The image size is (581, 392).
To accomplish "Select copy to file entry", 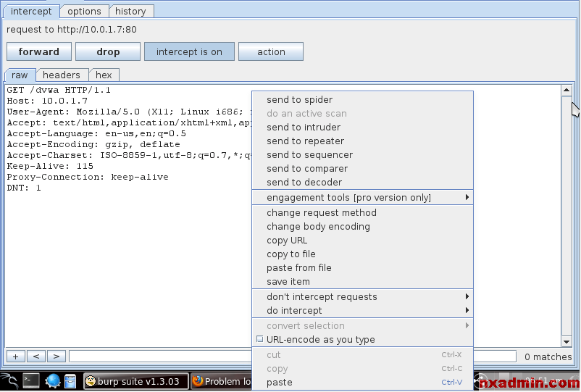I will (x=362, y=254).
